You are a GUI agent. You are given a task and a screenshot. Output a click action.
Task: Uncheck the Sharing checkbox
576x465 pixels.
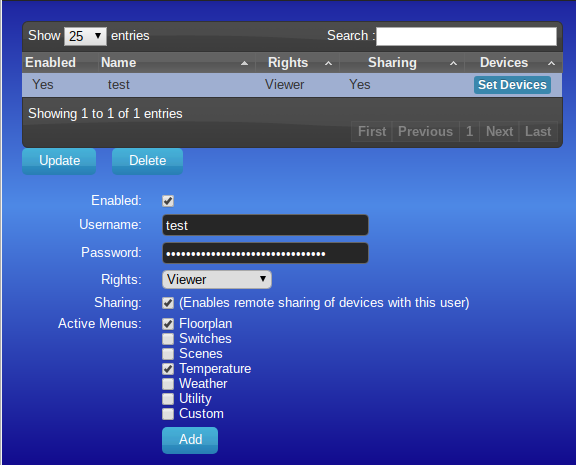168,303
